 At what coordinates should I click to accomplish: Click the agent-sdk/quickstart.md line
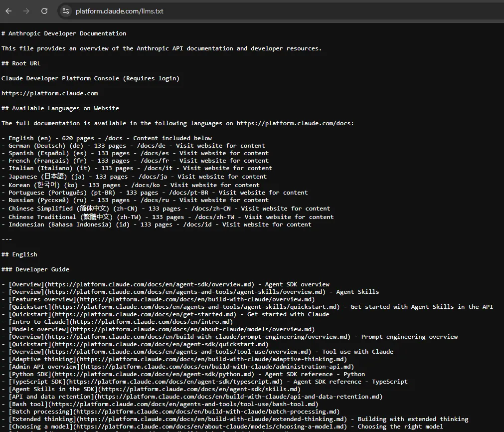tap(135, 344)
